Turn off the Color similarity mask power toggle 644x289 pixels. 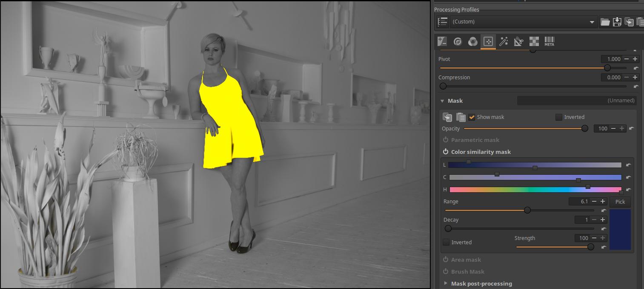click(x=446, y=152)
